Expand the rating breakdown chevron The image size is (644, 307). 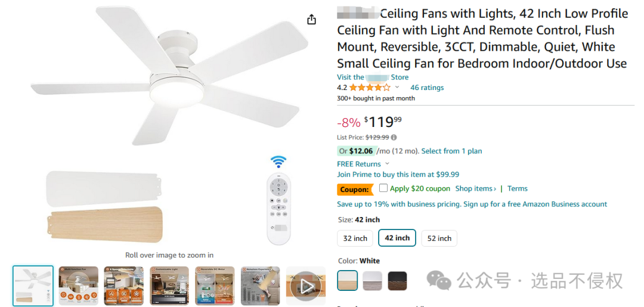click(x=397, y=88)
